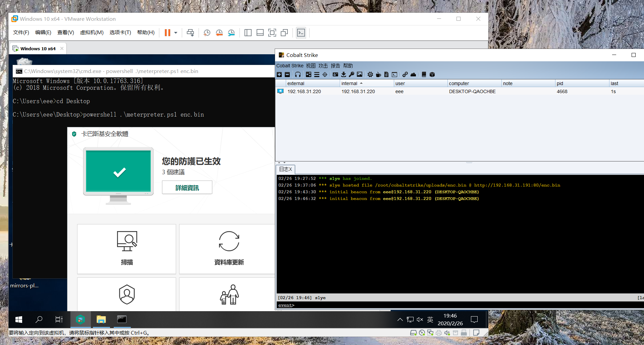Toggle VMware library sidebar icon
The width and height of the screenshot is (644, 345).
tap(248, 32)
